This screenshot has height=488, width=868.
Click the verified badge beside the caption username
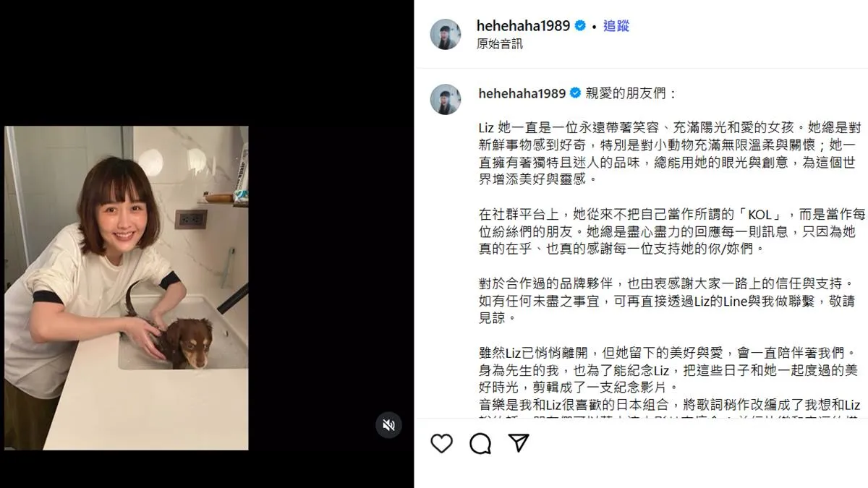(576, 93)
